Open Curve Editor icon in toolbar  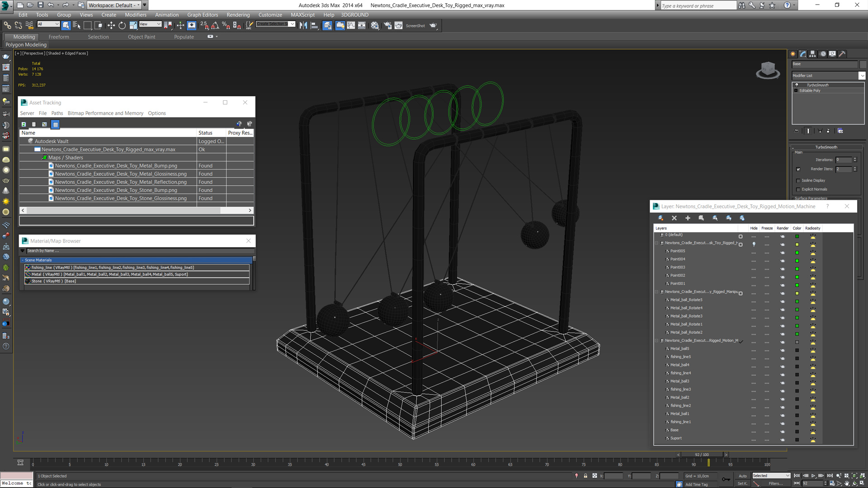coord(351,25)
